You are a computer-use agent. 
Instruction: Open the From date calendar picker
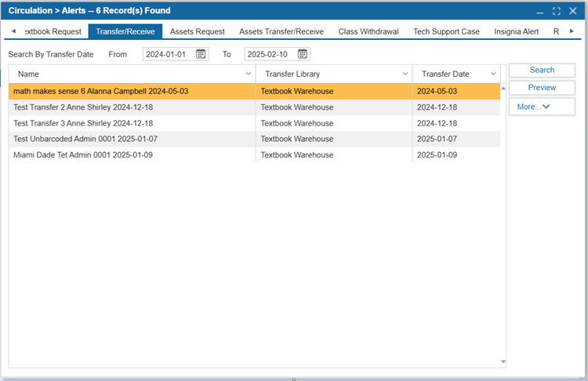coord(201,54)
